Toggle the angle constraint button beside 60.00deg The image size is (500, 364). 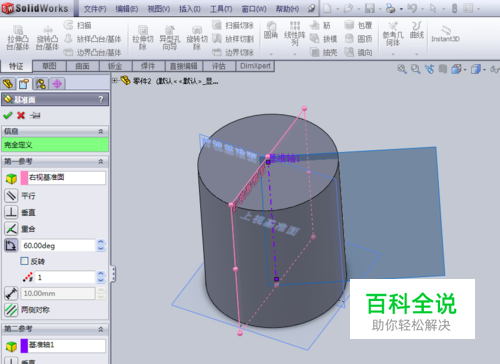[x=11, y=246]
